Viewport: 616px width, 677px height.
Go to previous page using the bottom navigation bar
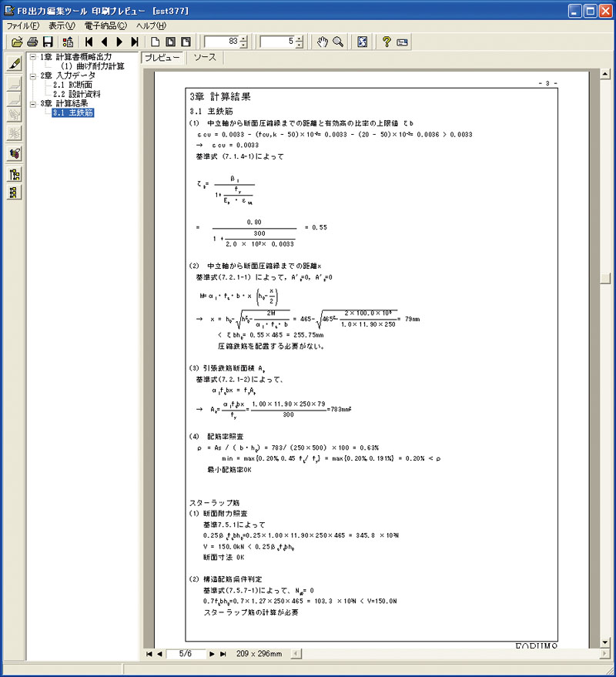coord(159,654)
